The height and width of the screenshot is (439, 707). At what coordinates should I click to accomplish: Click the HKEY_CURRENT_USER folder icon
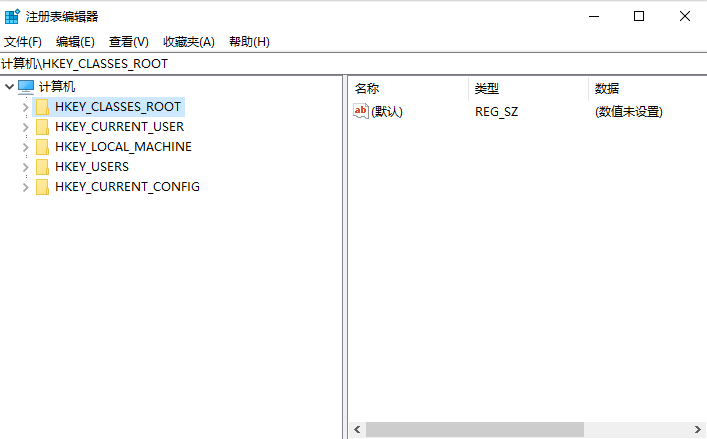42,127
